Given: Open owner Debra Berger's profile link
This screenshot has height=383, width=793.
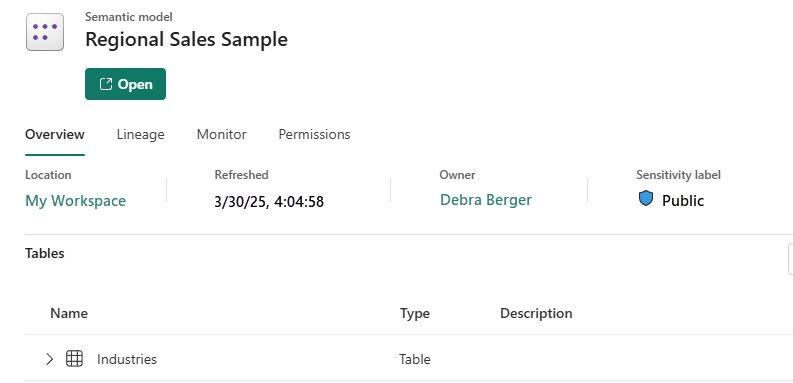Looking at the screenshot, I should (486, 200).
